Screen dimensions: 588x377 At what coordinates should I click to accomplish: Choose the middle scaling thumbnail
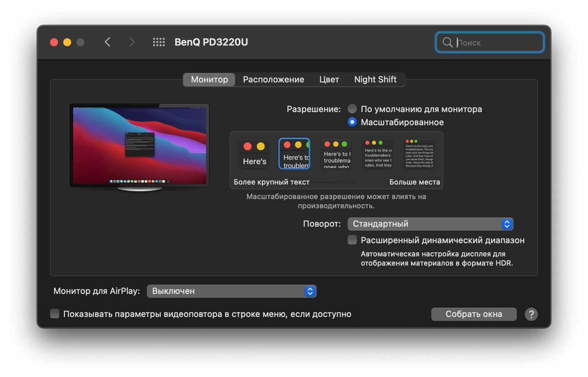[x=336, y=154]
